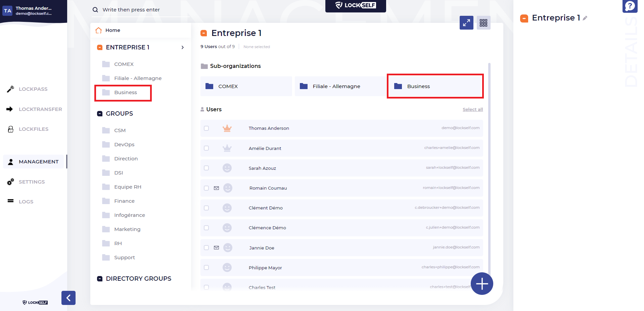
Task: Select COMEX in the organization tree
Action: (x=124, y=64)
